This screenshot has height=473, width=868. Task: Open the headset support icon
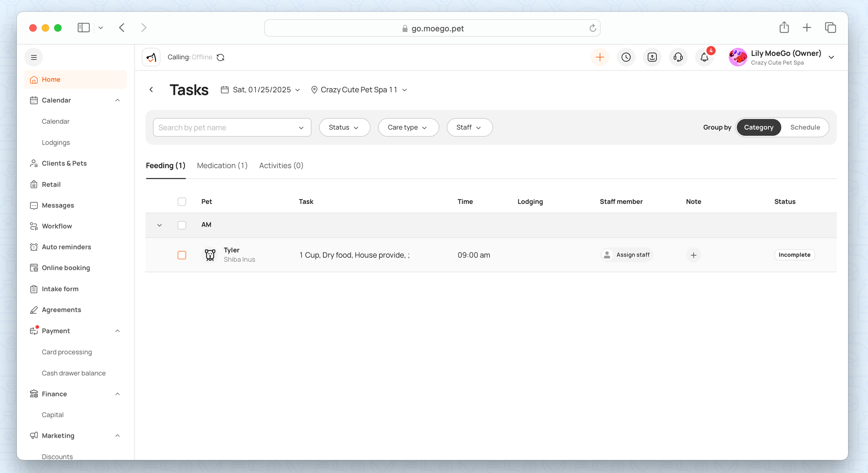[678, 57]
